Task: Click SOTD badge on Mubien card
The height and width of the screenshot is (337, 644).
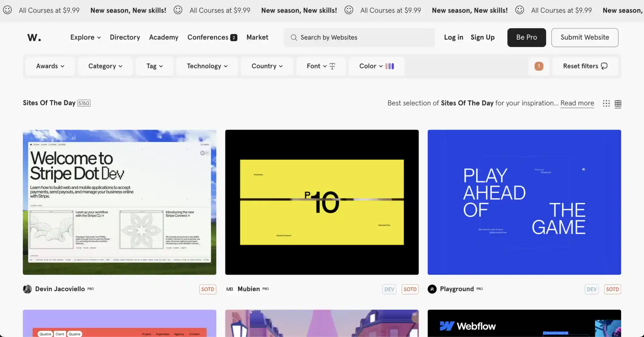Action: [410, 289]
